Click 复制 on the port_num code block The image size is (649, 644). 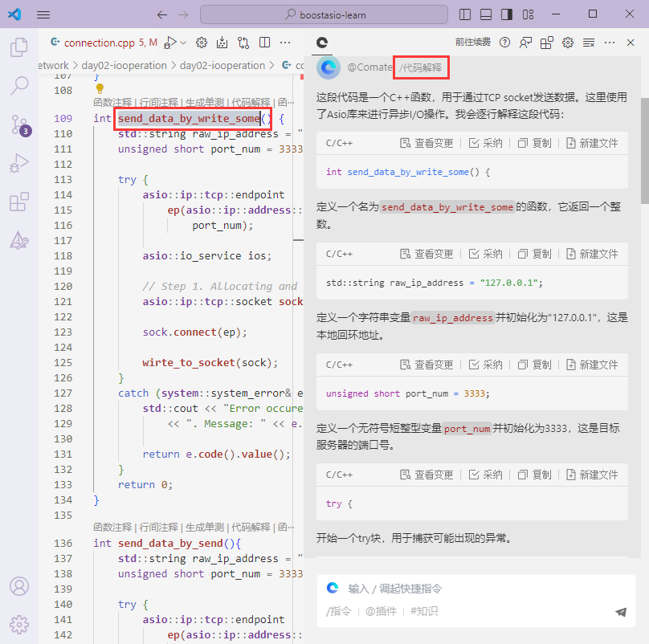[x=535, y=365]
